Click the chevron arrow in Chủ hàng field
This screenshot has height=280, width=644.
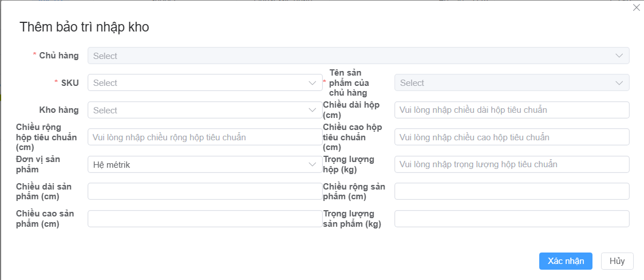[619, 56]
